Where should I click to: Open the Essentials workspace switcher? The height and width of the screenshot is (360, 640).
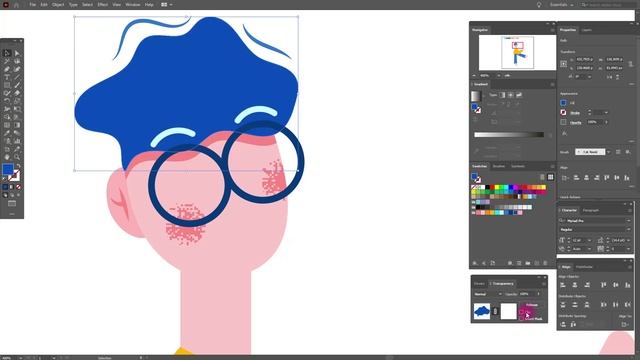point(561,4)
